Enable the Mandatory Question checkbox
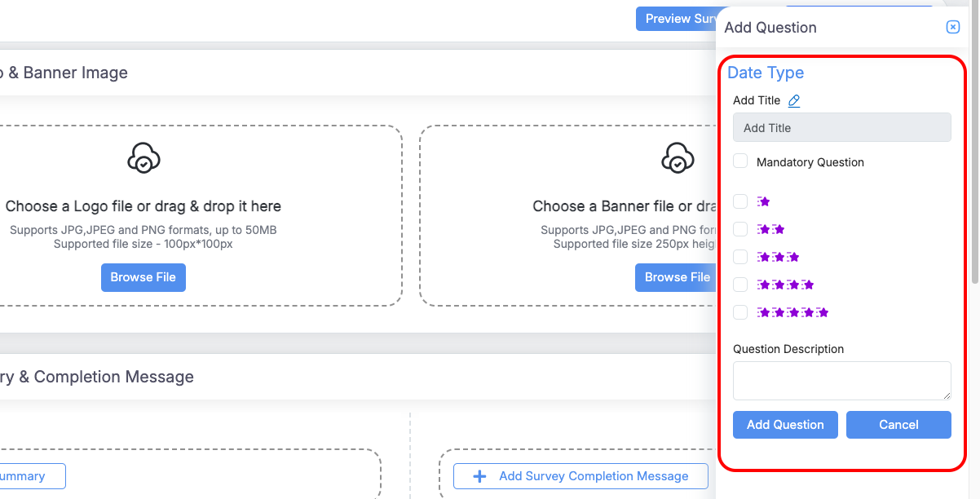 tap(740, 161)
